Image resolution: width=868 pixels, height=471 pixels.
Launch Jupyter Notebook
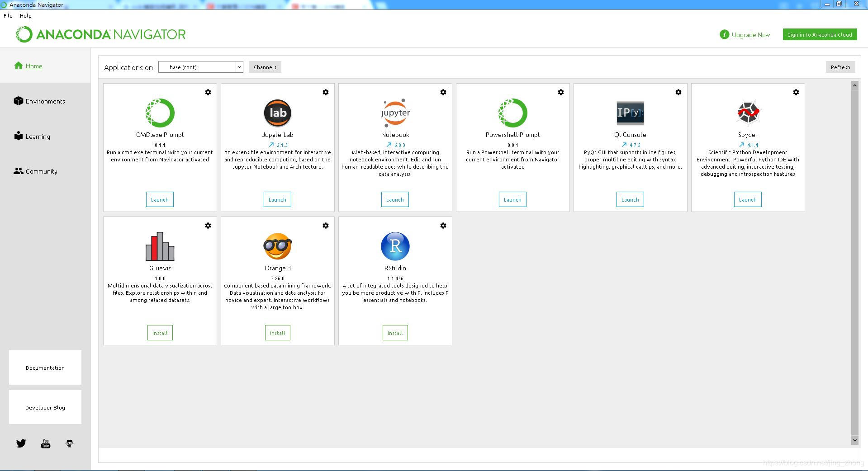(x=395, y=199)
